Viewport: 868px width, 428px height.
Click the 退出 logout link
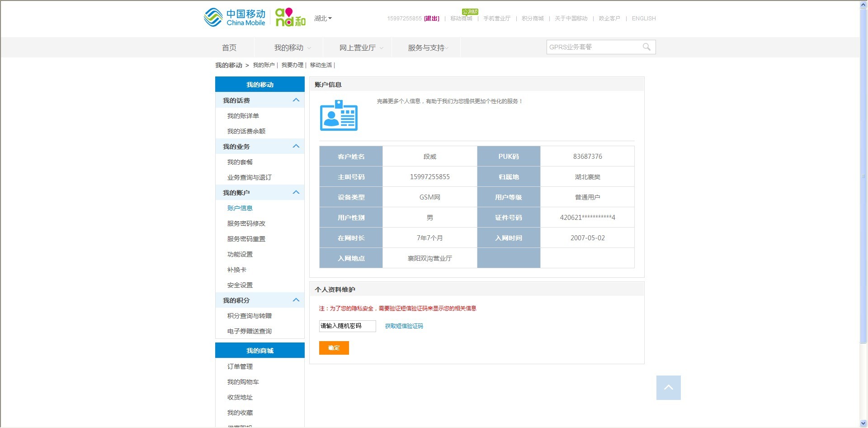click(432, 19)
